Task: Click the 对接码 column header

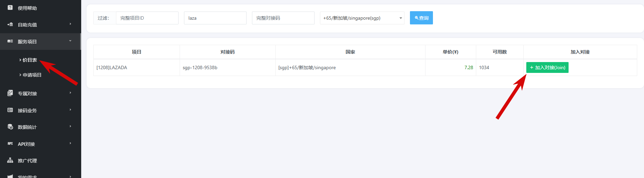Action: point(227,52)
